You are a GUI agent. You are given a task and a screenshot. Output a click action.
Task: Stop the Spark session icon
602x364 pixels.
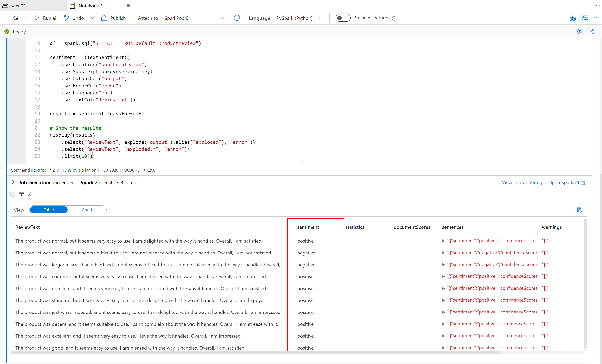pos(580,31)
